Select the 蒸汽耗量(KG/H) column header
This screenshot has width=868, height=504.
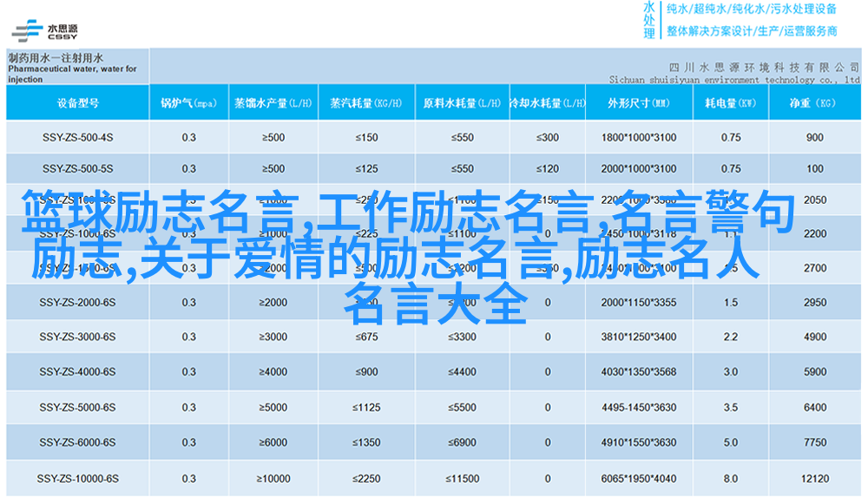[366, 103]
